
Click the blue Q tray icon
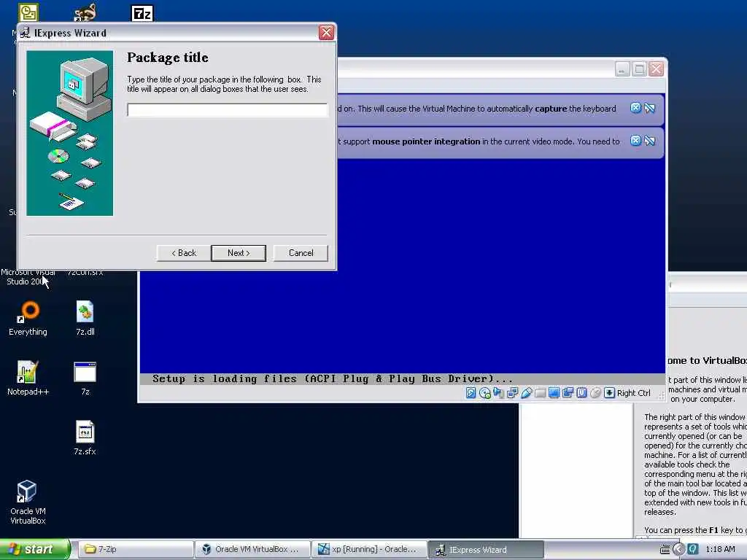coord(693,549)
